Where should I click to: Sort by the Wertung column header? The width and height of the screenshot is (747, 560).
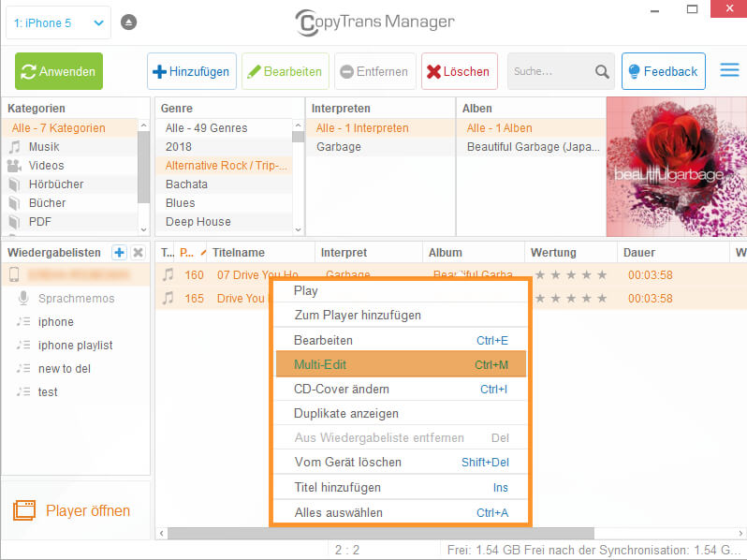click(x=571, y=253)
